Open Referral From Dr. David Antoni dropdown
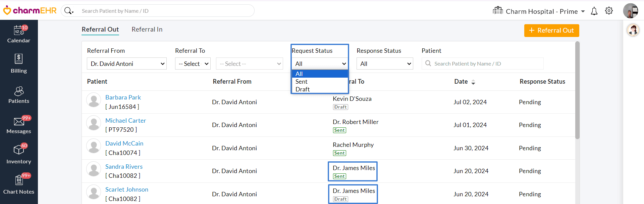 point(127,64)
